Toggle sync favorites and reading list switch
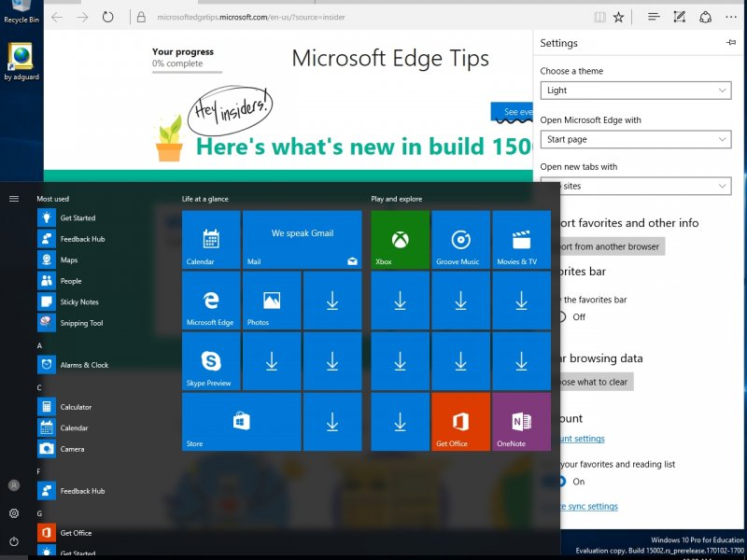The width and height of the screenshot is (747, 560). click(563, 482)
